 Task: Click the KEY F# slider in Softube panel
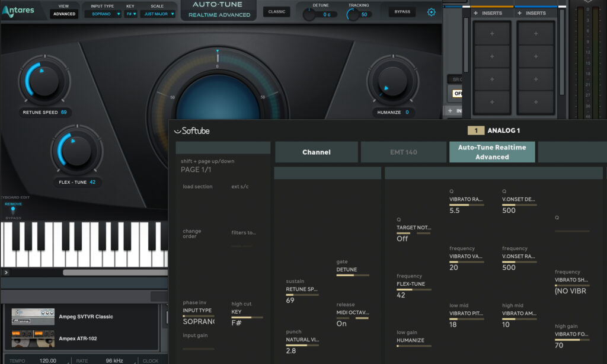247,318
